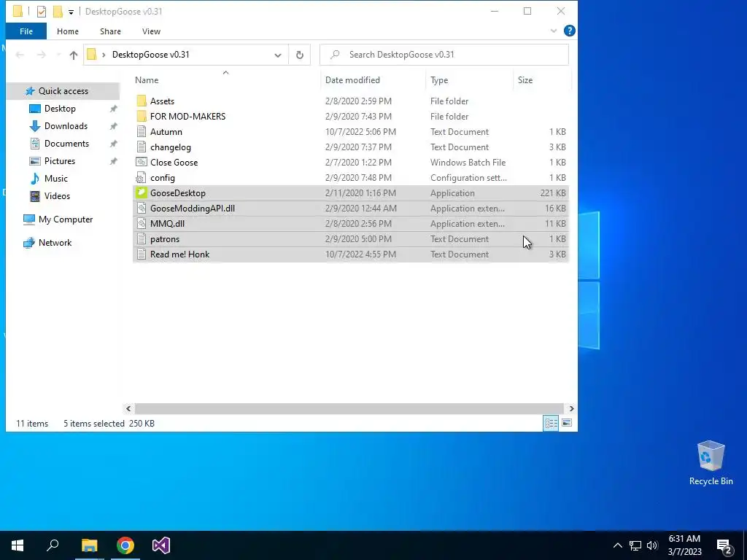This screenshot has width=747, height=560.
Task: Select the config settings file icon
Action: click(142, 178)
